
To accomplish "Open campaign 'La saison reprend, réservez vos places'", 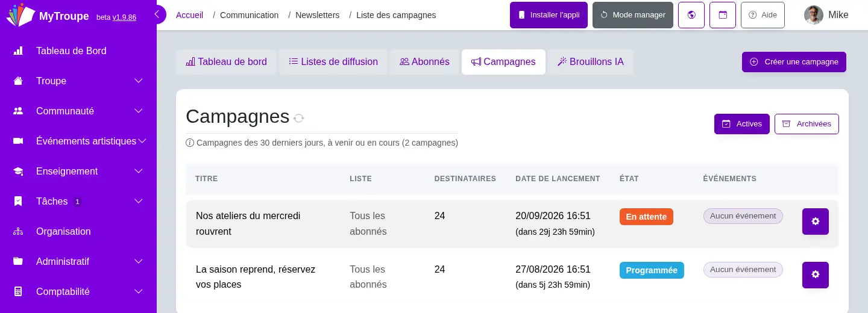I will tap(256, 277).
